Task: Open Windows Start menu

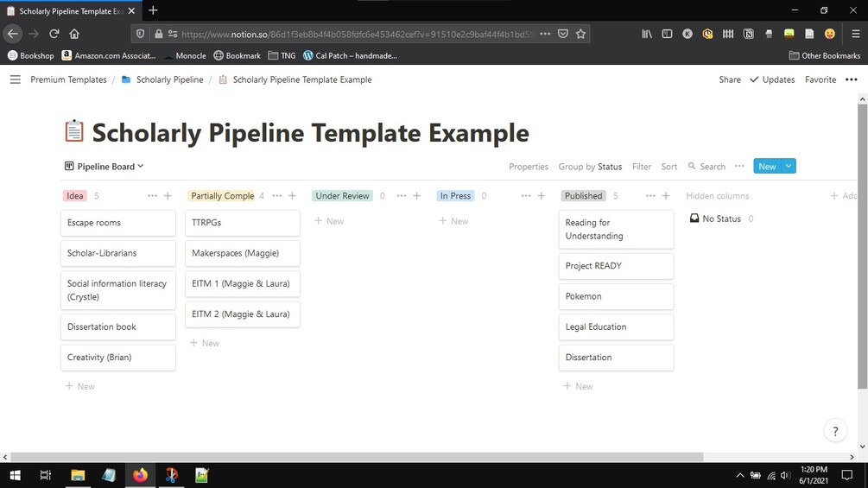Action: click(15, 475)
